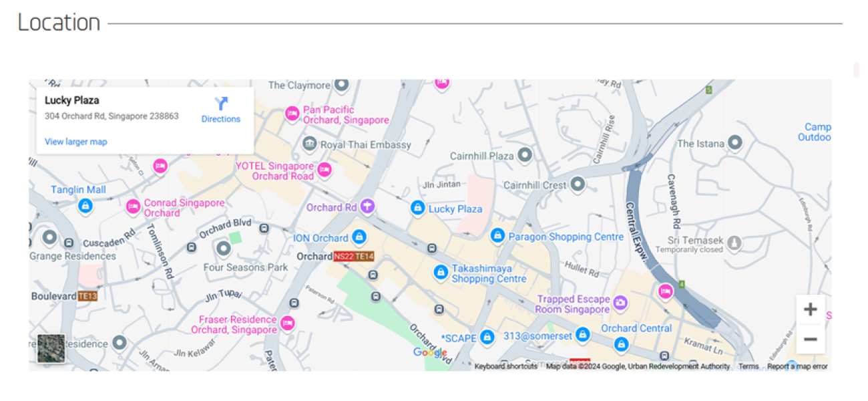Click the Pan Pacific Orchard hotel pin
This screenshot has width=868, height=401.
(292, 114)
